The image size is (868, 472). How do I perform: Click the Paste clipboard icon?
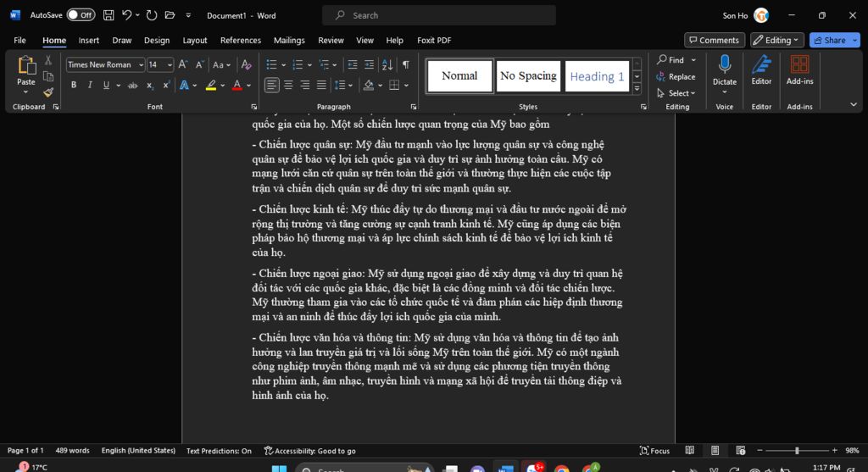click(25, 66)
